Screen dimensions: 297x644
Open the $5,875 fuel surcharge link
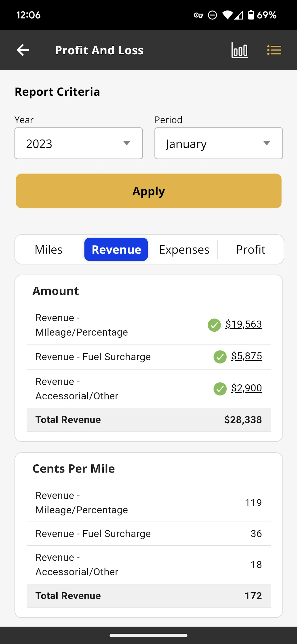coord(246,356)
